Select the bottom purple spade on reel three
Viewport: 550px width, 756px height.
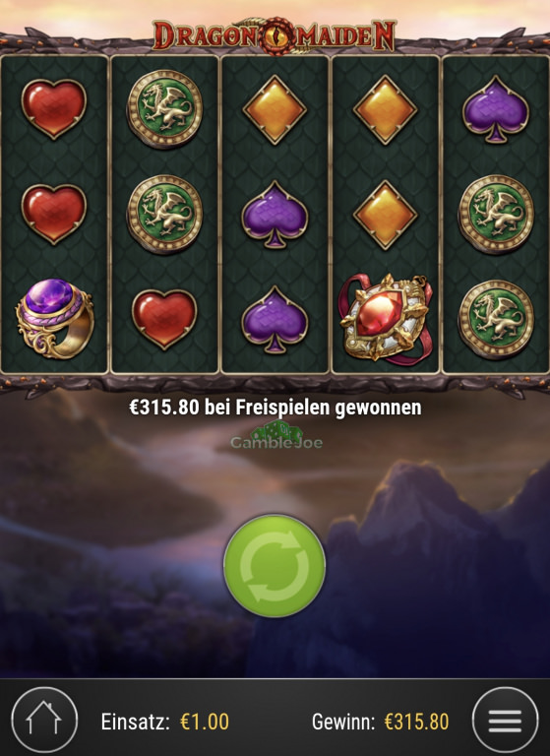click(275, 319)
